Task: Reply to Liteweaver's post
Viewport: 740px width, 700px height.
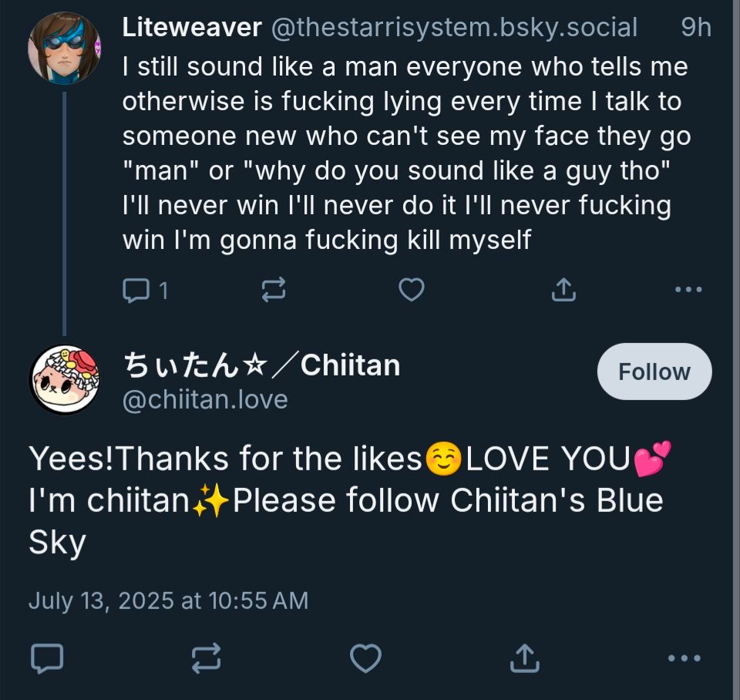Action: pyautogui.click(x=137, y=290)
